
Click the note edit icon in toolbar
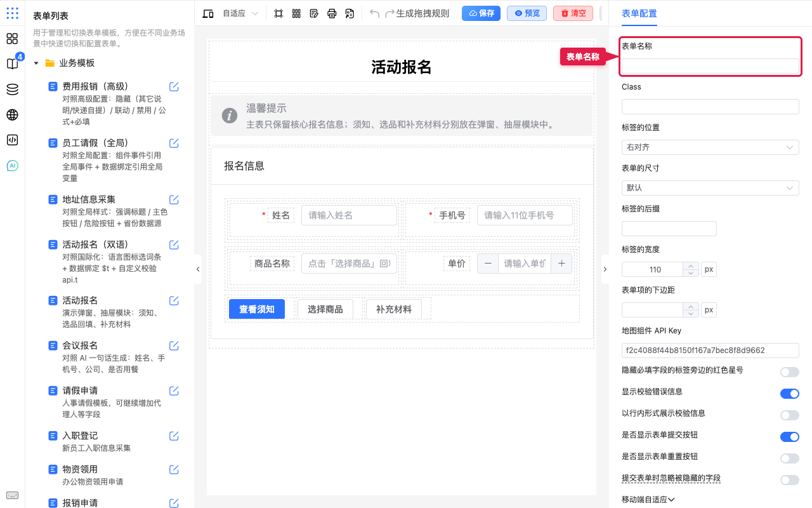coord(314,13)
